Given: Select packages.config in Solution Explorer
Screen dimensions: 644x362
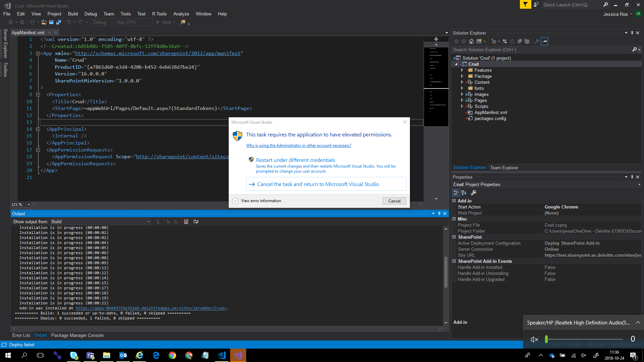Looking at the screenshot, I should (490, 118).
